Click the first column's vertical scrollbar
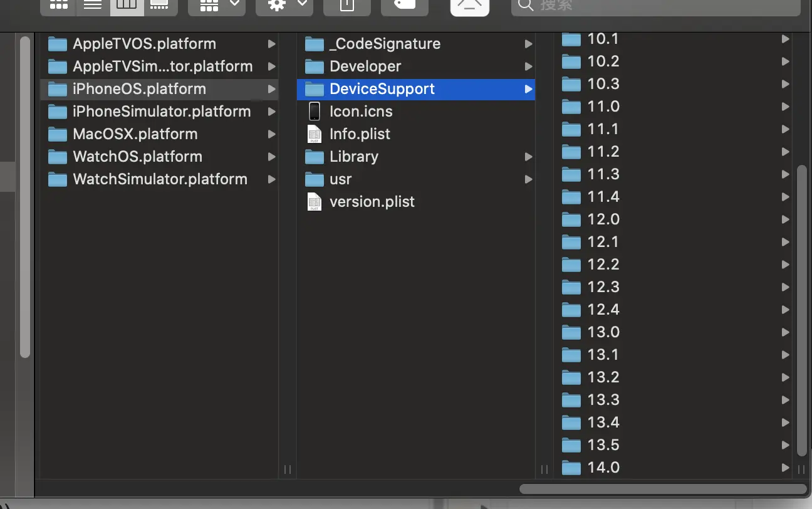Image resolution: width=812 pixels, height=509 pixels. pyautogui.click(x=25, y=197)
